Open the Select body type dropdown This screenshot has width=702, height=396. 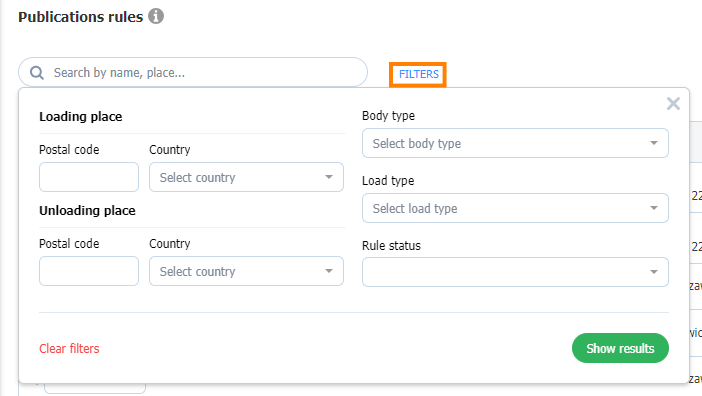click(515, 143)
